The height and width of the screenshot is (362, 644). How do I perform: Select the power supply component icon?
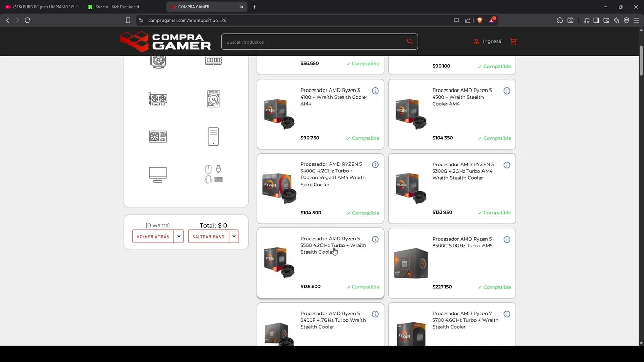click(158, 137)
